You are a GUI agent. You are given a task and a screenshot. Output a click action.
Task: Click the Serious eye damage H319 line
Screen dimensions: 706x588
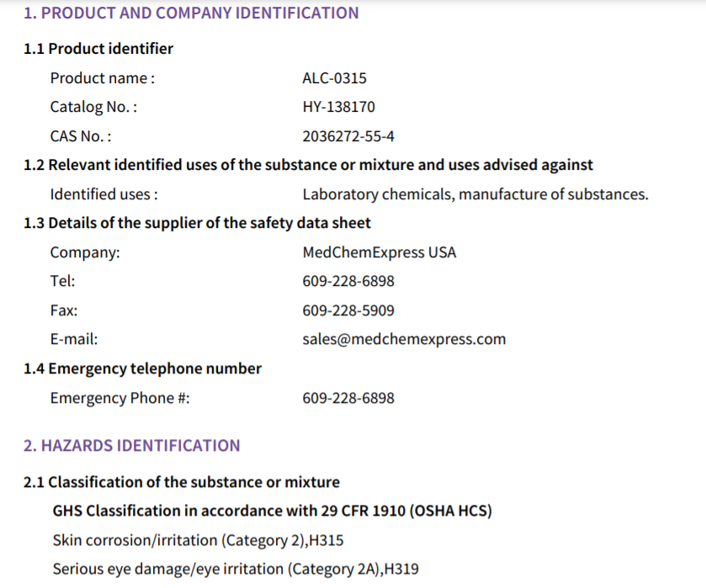(x=236, y=569)
